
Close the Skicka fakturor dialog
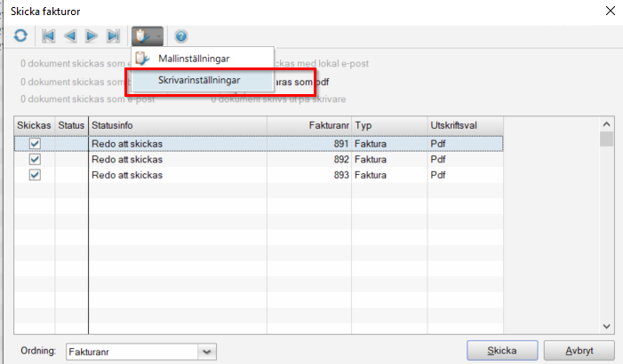pos(610,11)
